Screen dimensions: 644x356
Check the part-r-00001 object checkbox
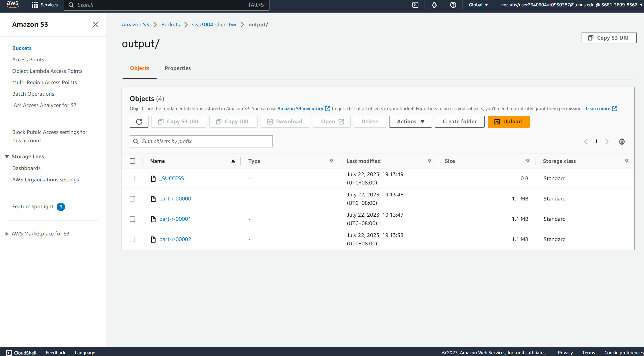tap(132, 219)
